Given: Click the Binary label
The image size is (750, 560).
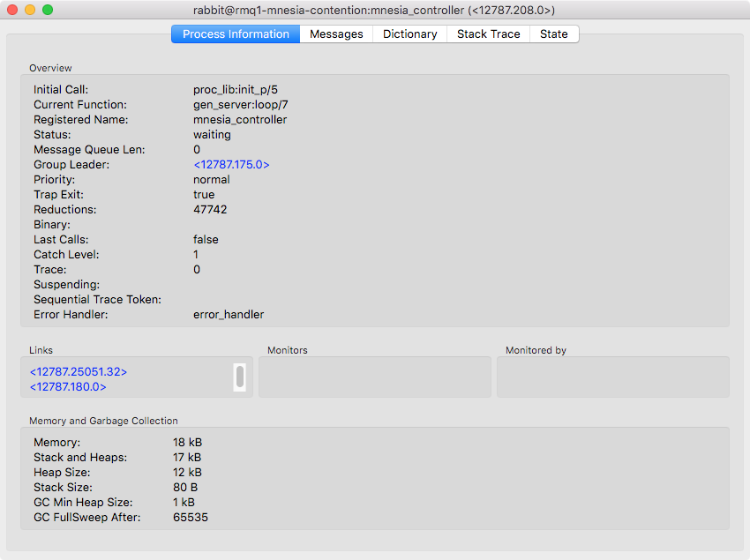Looking at the screenshot, I should [x=52, y=224].
